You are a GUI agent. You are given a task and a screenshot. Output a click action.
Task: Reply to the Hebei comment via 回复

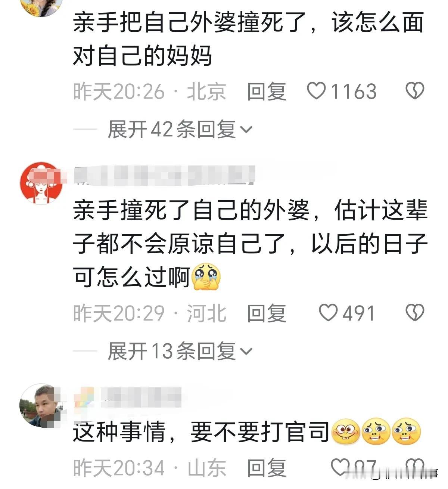point(267,313)
